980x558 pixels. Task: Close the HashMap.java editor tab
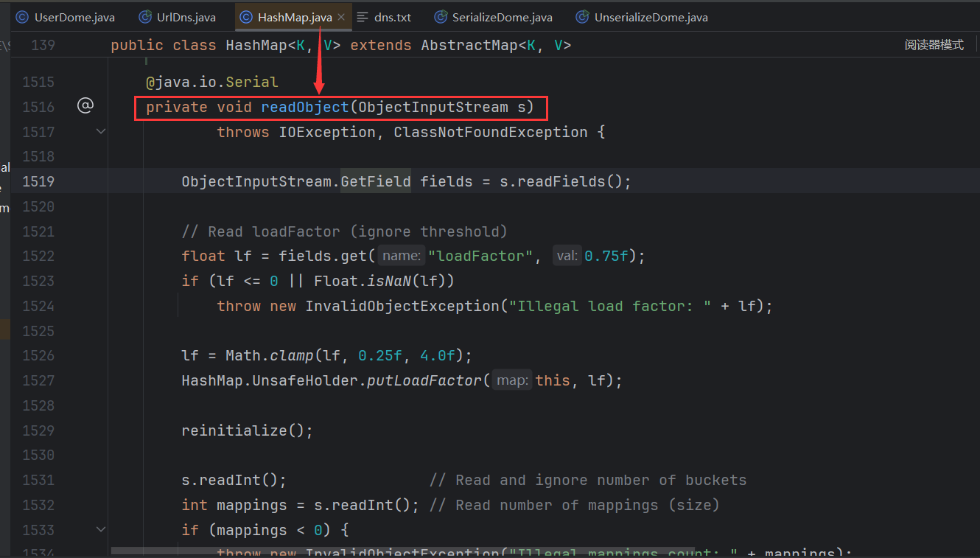341,17
